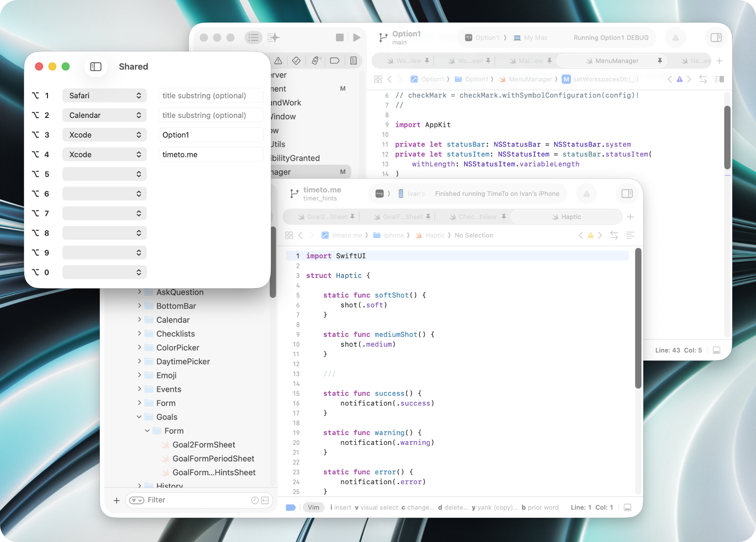This screenshot has height=542, width=756.
Task: Collapse the Goals folder in navigator
Action: point(139,417)
